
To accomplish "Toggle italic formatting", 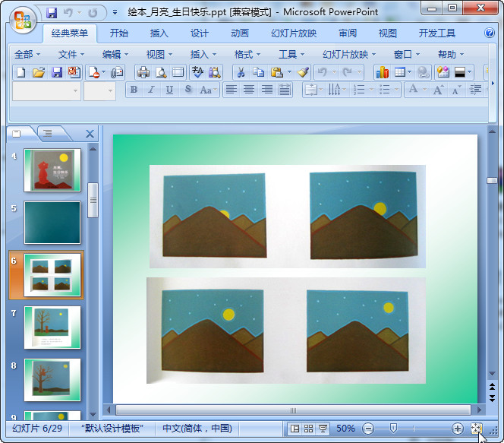I will 151,90.
